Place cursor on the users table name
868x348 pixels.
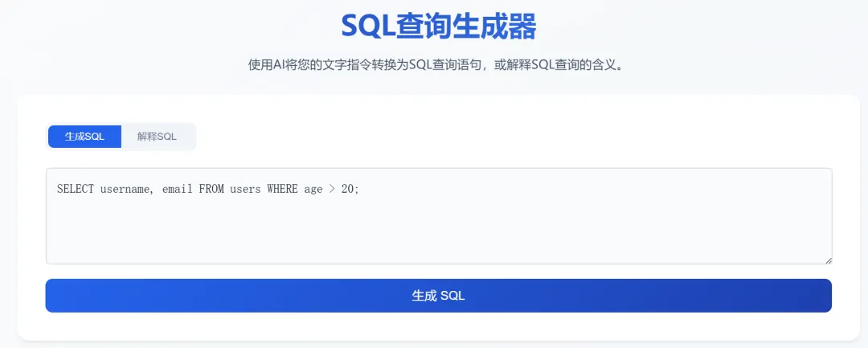pyautogui.click(x=245, y=190)
